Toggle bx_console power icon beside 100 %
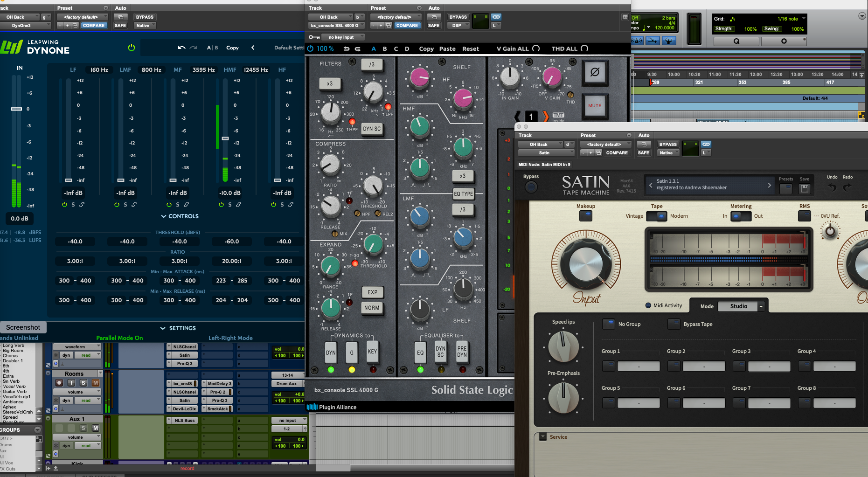 pos(311,48)
